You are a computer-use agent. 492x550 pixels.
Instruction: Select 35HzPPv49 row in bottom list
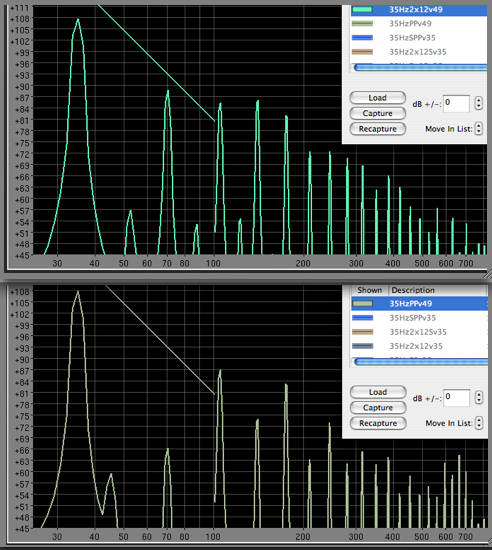[x=419, y=304]
